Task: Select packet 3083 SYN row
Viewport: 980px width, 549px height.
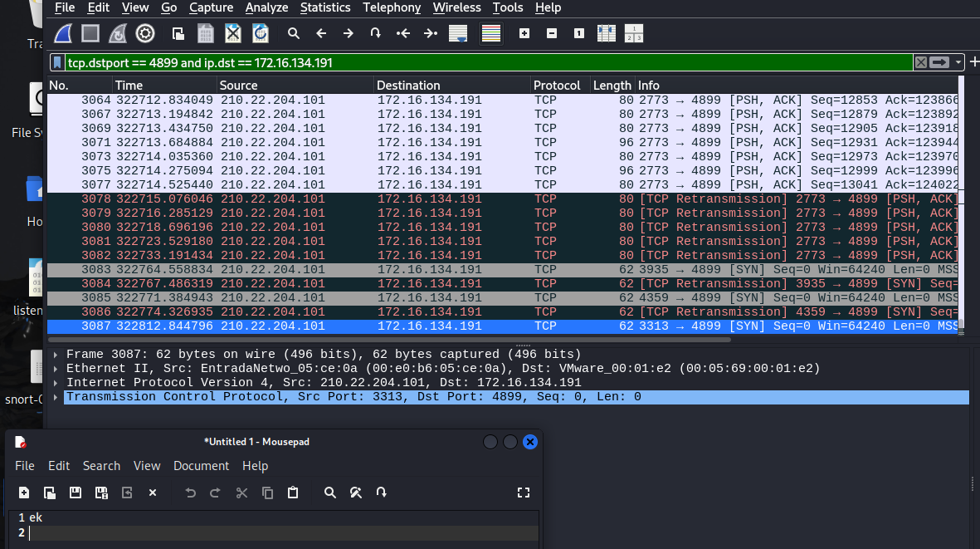Action: pos(503,269)
